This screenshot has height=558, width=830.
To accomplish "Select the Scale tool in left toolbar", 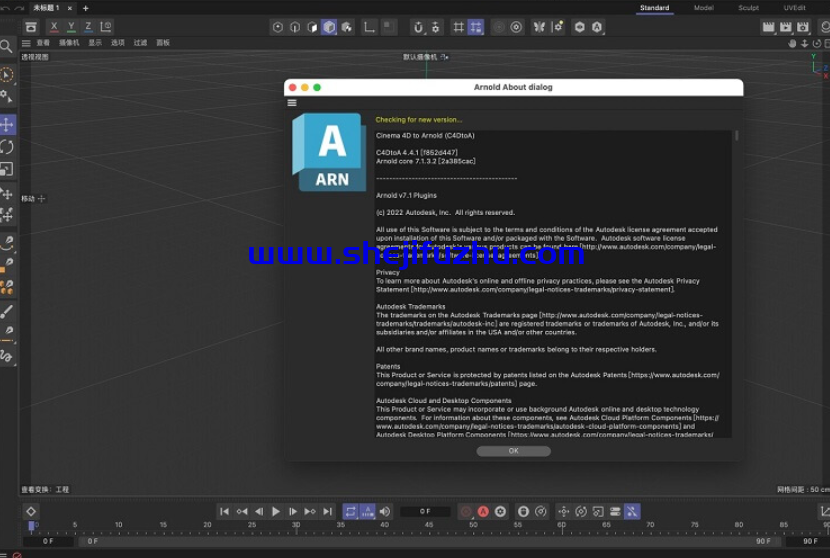I will click(x=6, y=169).
